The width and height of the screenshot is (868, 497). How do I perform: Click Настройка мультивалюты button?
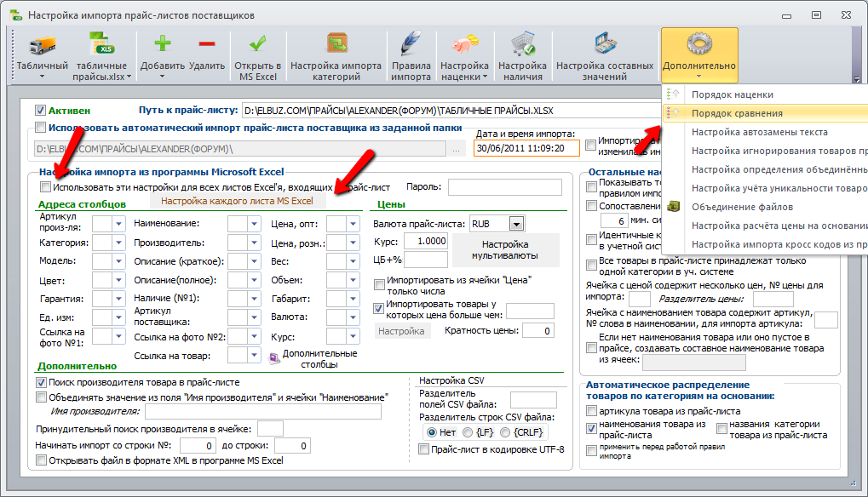[505, 250]
